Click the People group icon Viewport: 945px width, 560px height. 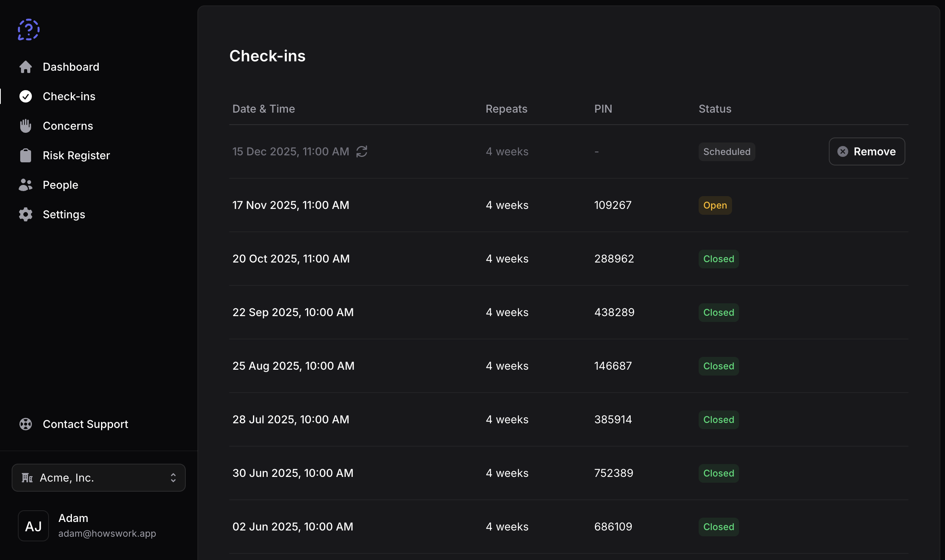(26, 185)
